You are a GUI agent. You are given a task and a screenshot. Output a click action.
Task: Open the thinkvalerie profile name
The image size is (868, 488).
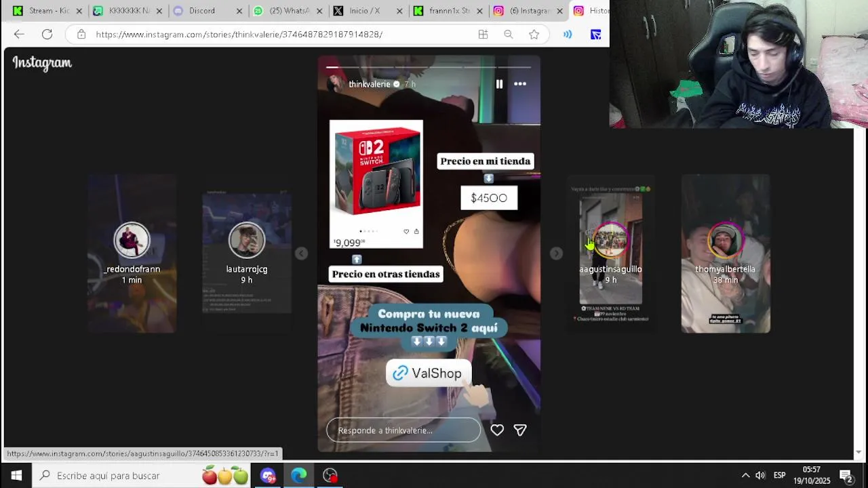[369, 84]
